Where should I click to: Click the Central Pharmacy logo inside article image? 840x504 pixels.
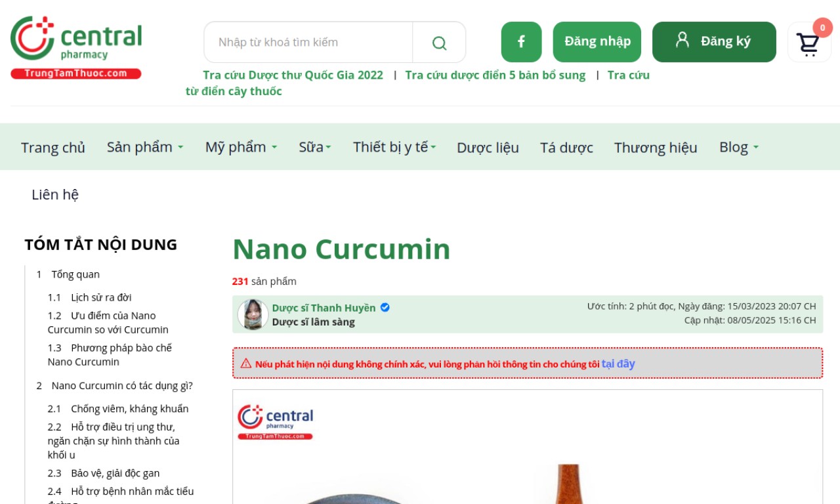276,422
